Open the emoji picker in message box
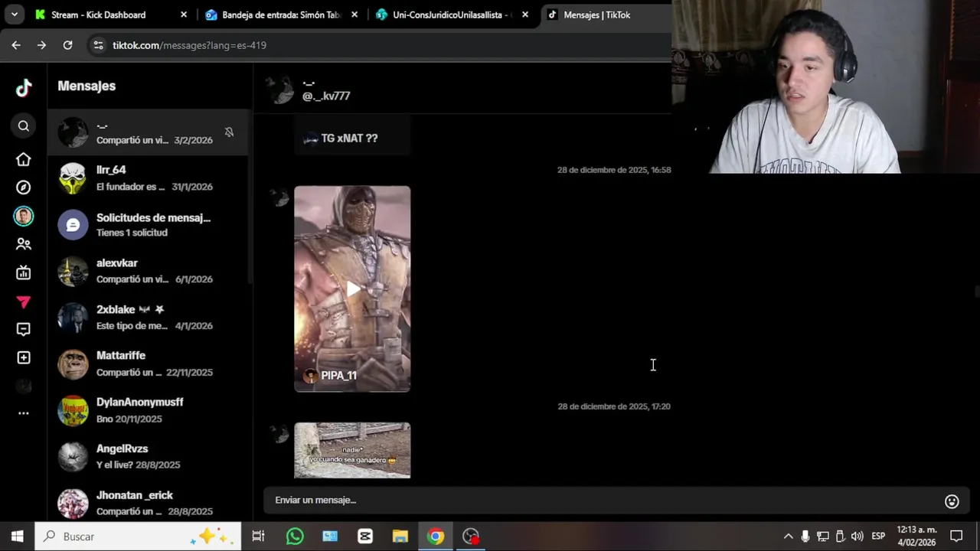The height and width of the screenshot is (551, 980). (x=952, y=501)
